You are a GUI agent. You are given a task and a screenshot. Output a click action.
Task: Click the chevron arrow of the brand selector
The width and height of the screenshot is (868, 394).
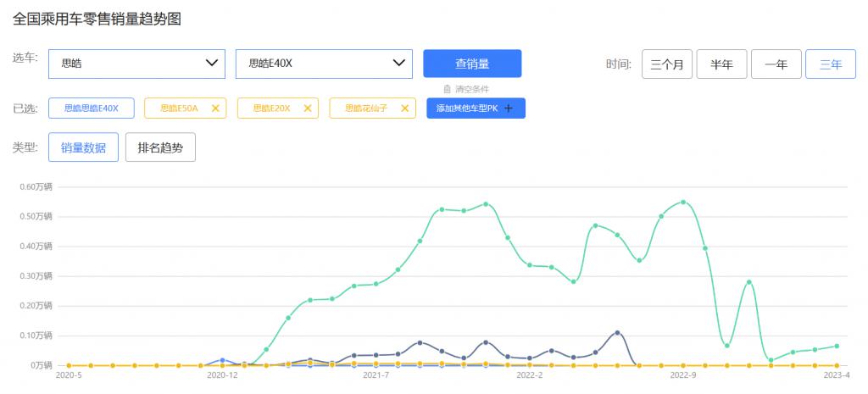212,64
